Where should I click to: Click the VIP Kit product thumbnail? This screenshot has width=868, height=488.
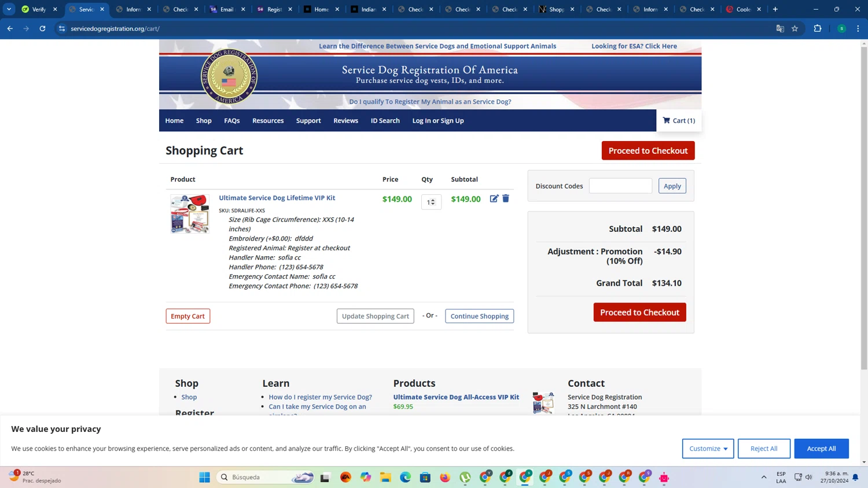[x=190, y=214]
